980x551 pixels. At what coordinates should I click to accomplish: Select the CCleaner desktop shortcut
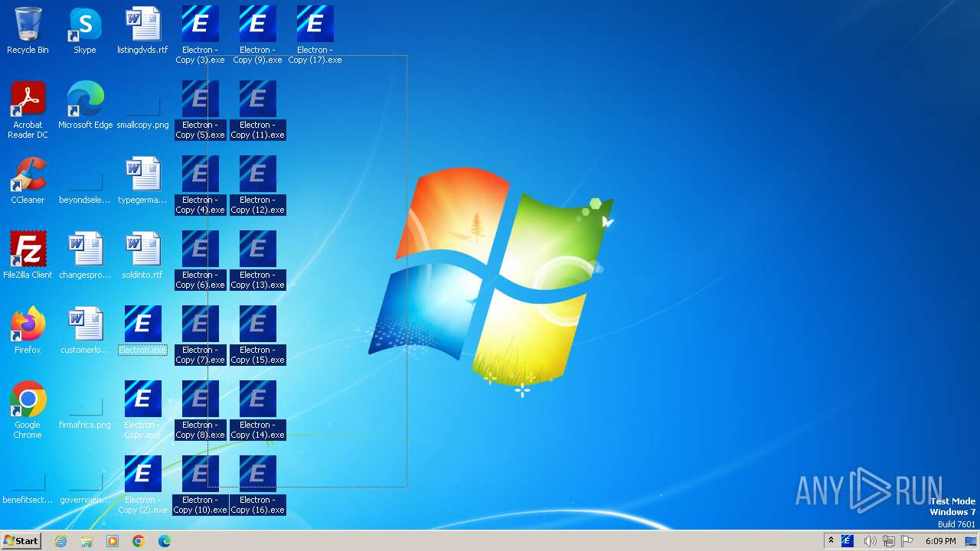(x=28, y=181)
